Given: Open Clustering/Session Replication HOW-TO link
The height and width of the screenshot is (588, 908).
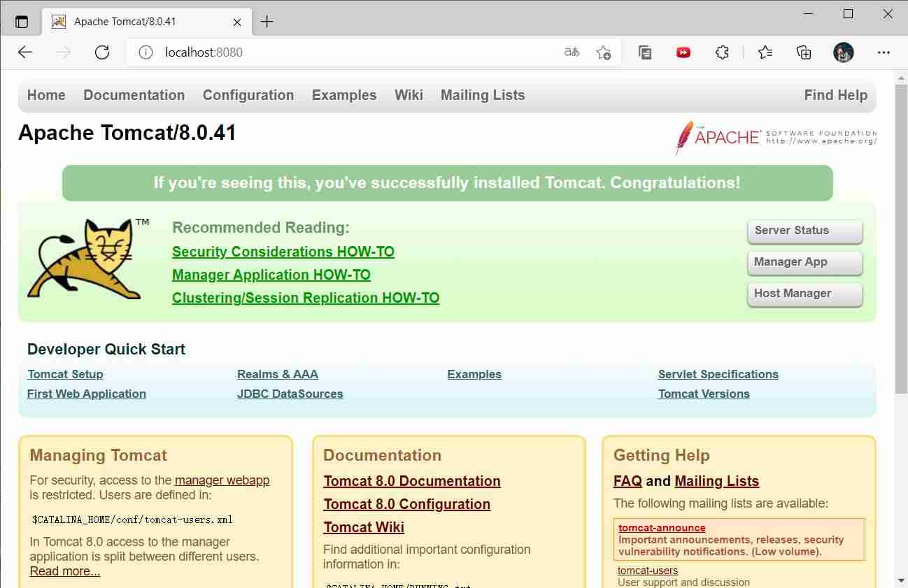Looking at the screenshot, I should (306, 298).
